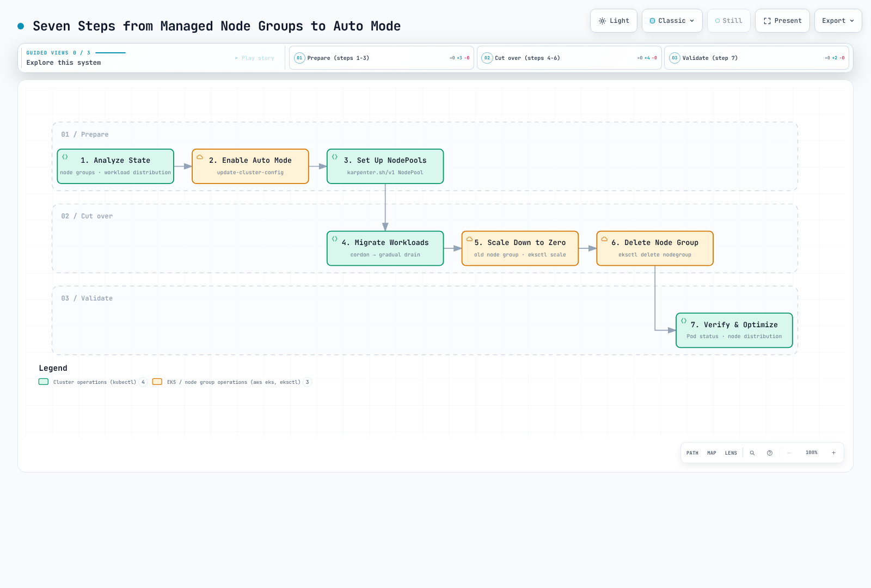The height and width of the screenshot is (588, 871).
Task: Click the 02 badge of Cut over view
Action: (487, 58)
